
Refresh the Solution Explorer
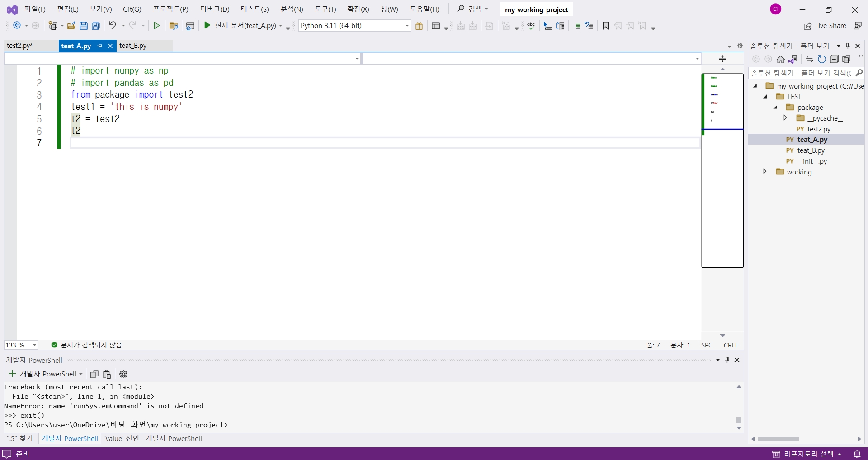(x=822, y=59)
